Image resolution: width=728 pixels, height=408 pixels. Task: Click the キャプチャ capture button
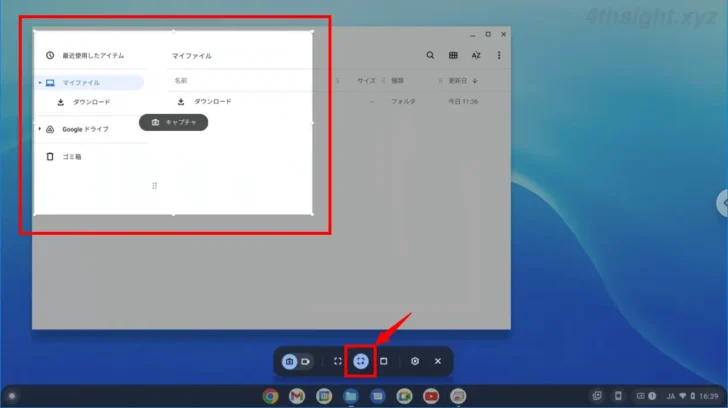click(x=174, y=123)
